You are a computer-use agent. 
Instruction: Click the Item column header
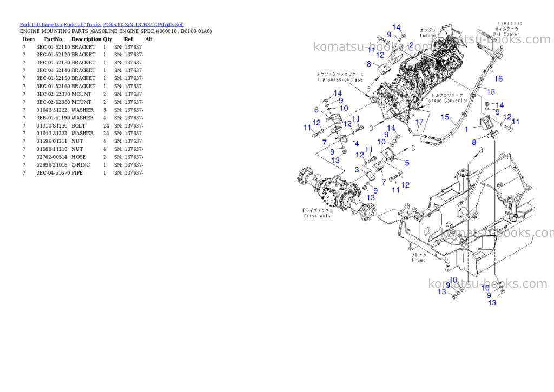[x=29, y=39]
